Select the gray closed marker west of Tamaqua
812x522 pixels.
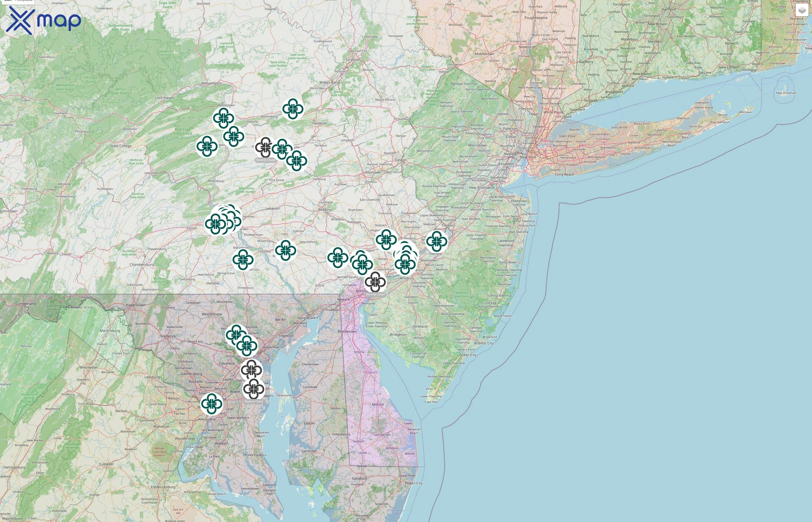click(265, 147)
